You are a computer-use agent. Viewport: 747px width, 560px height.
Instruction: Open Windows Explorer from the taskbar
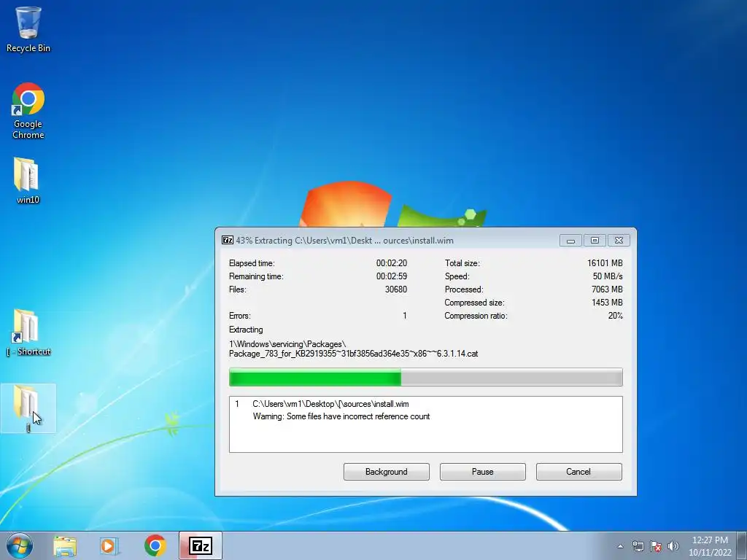(x=65, y=546)
